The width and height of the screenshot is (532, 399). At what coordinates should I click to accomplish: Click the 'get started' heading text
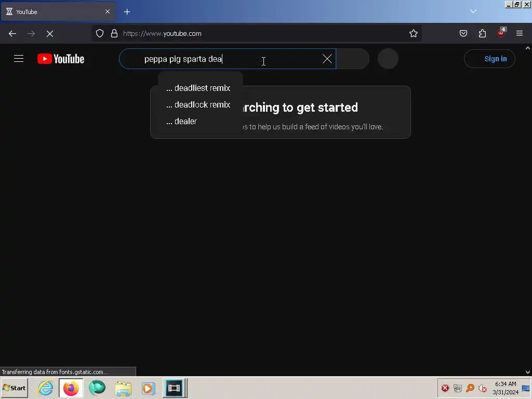[x=327, y=108]
